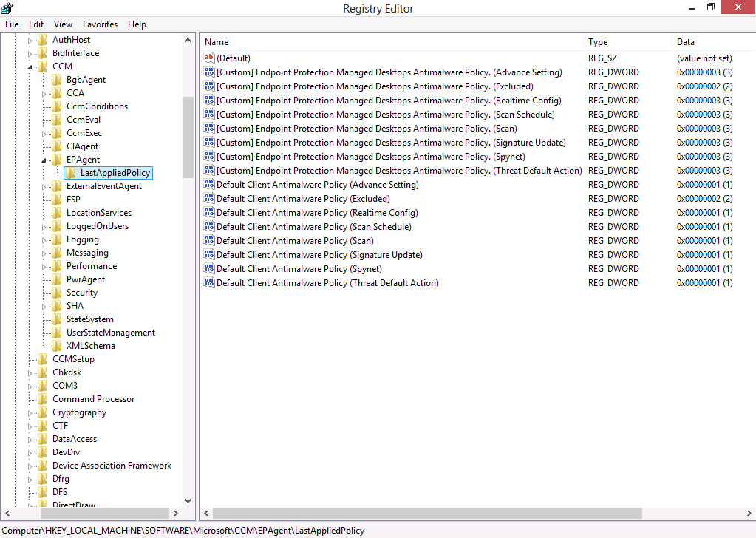Viewport: 756px width, 538px height.
Task: Select the DataAccess key
Action: point(75,439)
